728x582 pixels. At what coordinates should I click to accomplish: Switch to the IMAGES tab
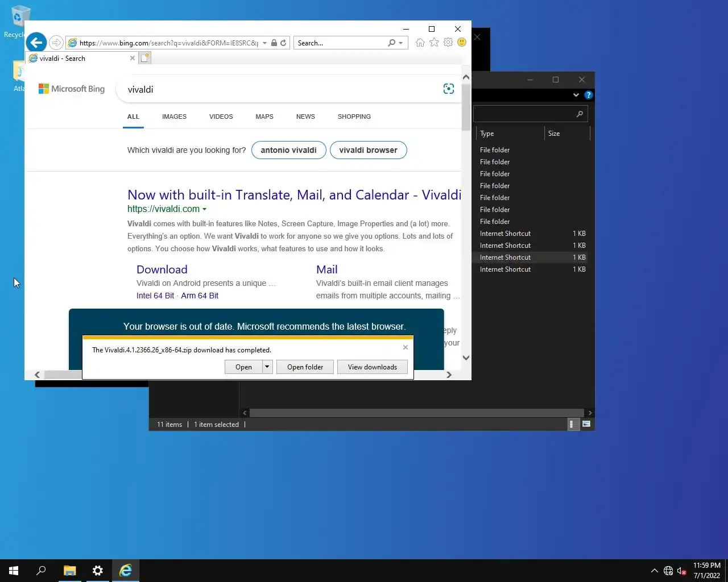coord(174,117)
